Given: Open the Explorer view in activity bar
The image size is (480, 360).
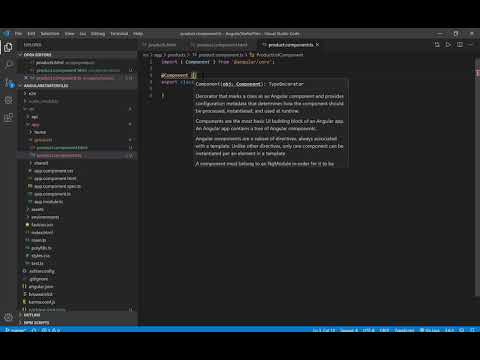Looking at the screenshot, I should coord(8,48).
